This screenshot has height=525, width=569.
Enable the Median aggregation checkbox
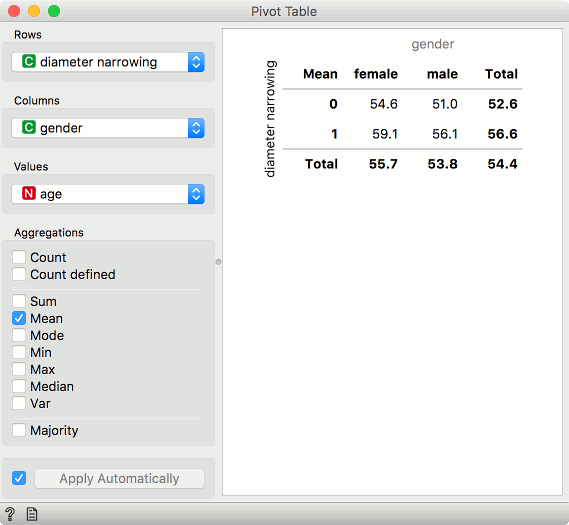coord(19,386)
